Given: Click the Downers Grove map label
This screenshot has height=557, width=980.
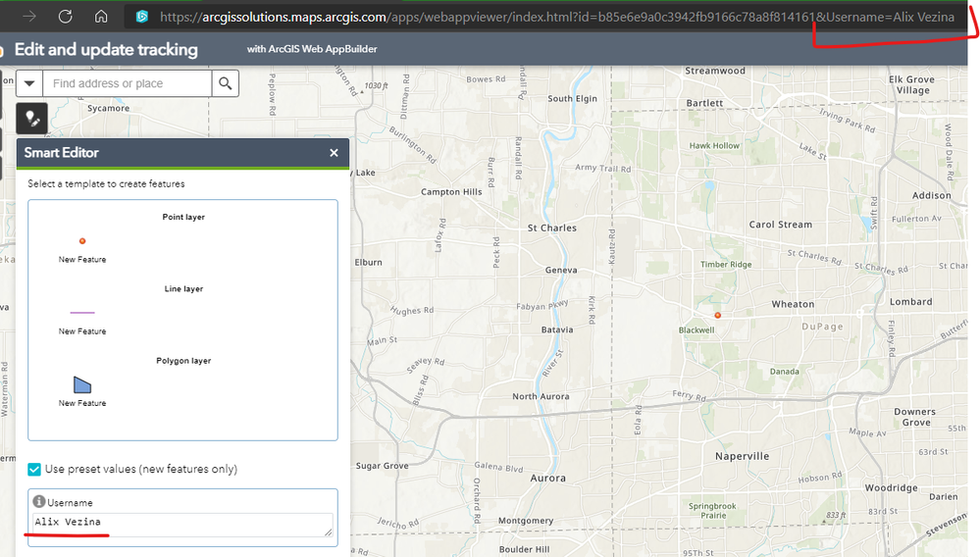Looking at the screenshot, I should [915, 417].
